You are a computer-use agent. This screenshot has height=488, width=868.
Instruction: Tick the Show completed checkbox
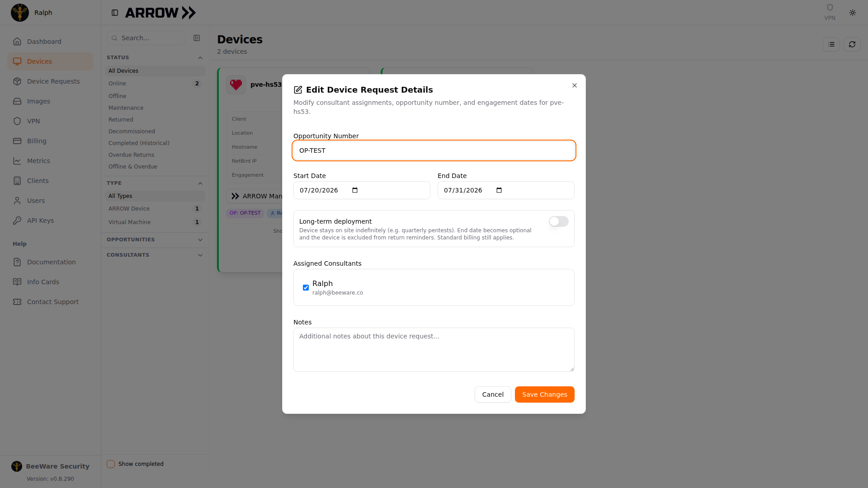tap(111, 464)
